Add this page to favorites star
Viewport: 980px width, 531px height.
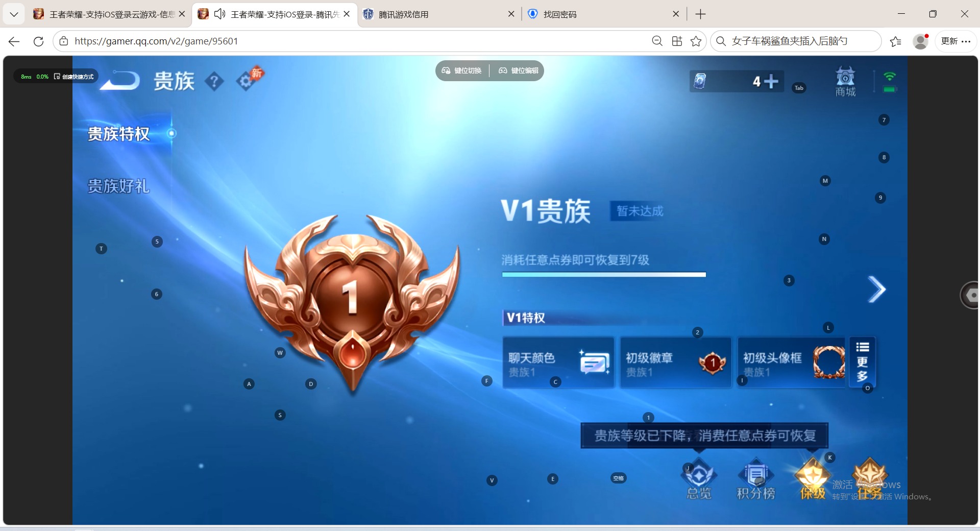696,41
